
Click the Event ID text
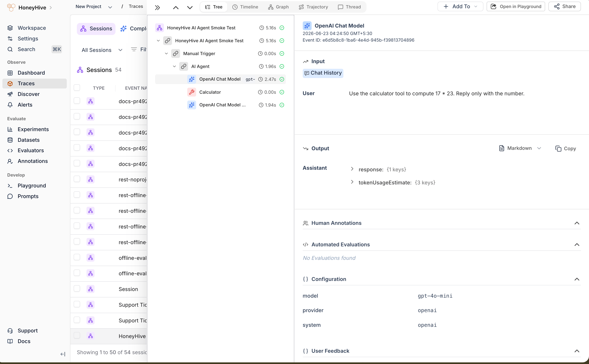[358, 40]
